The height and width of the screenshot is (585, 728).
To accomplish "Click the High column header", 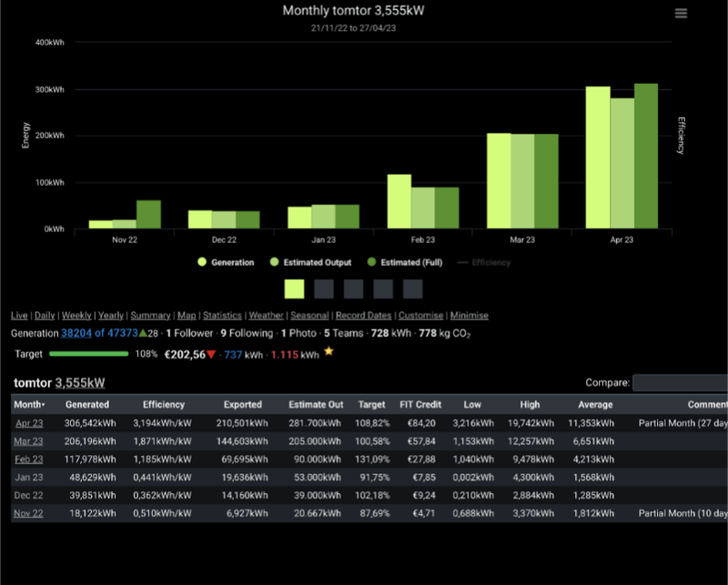I will 531,404.
